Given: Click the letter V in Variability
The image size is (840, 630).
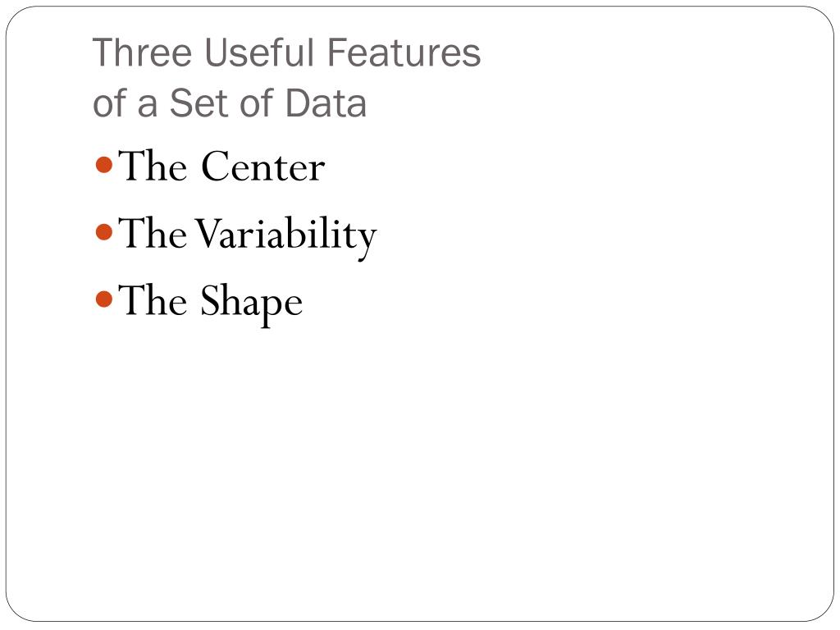Looking at the screenshot, I should 207,234.
